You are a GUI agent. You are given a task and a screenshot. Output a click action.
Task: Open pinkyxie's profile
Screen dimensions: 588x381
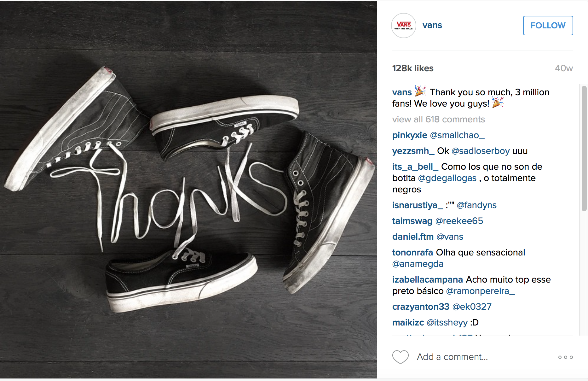410,135
